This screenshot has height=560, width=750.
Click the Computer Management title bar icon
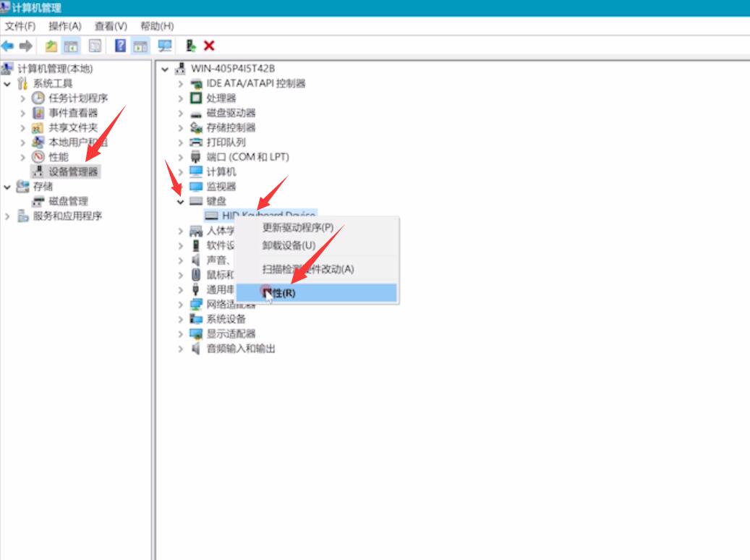[x=5, y=7]
